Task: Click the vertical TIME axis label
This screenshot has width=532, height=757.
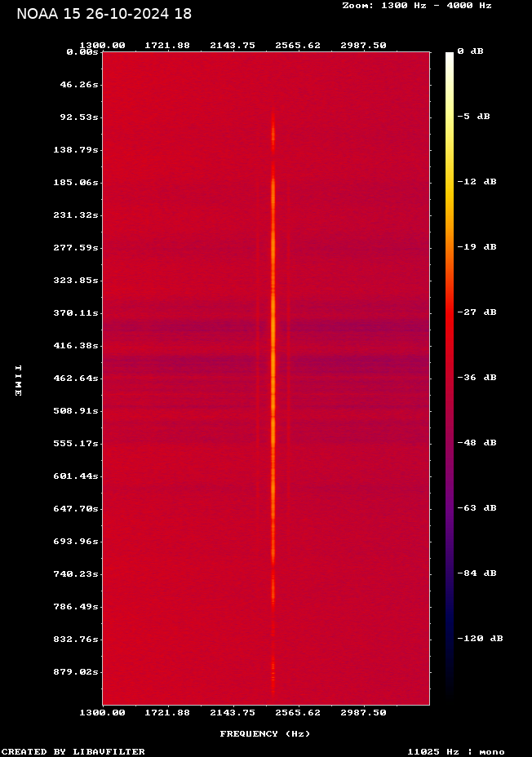Action: click(x=17, y=380)
